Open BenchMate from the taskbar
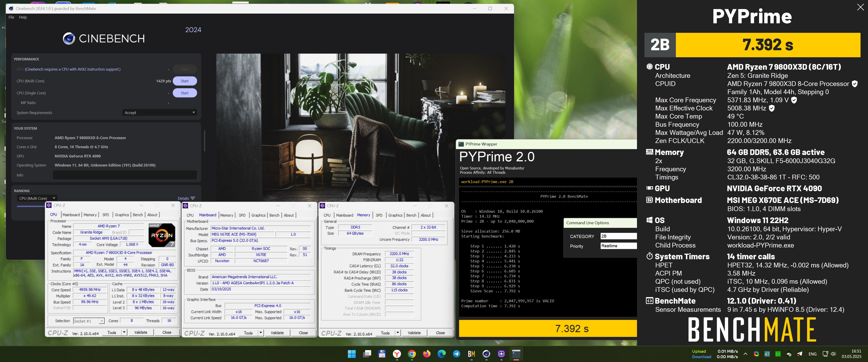This screenshot has width=868, height=362. pos(471,354)
